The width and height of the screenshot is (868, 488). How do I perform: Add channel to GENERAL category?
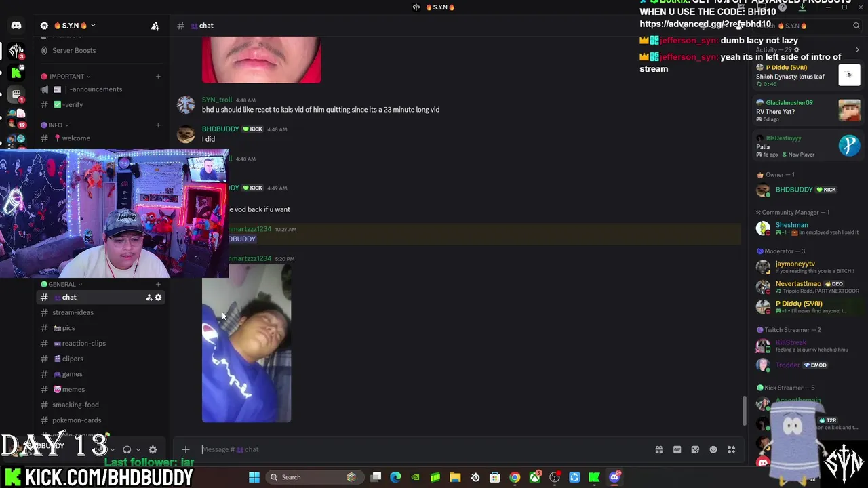[158, 285]
